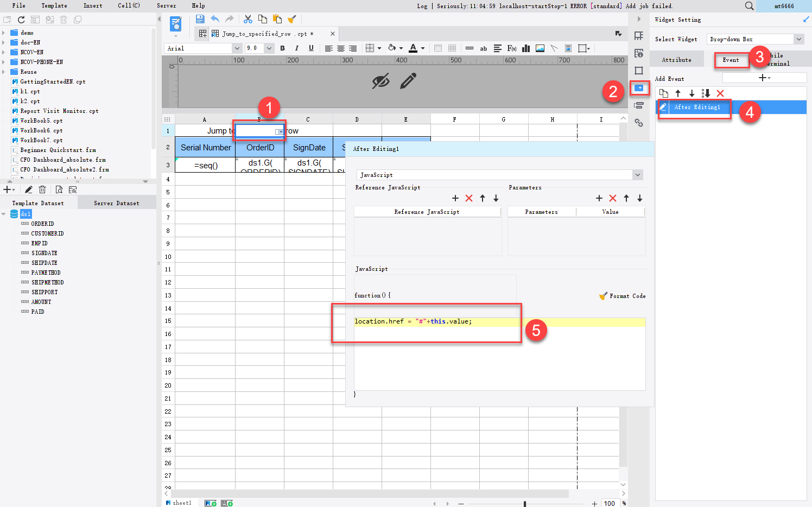Cut the selected cell content

pyautogui.click(x=248, y=20)
